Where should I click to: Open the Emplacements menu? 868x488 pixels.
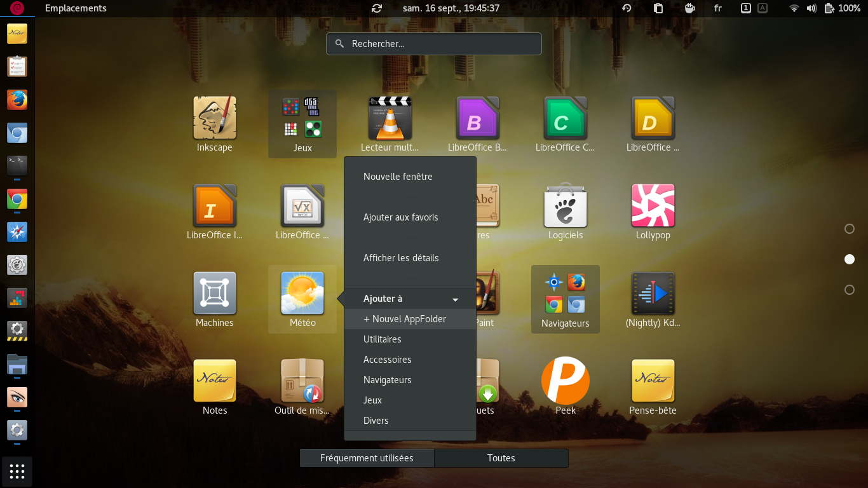point(76,8)
